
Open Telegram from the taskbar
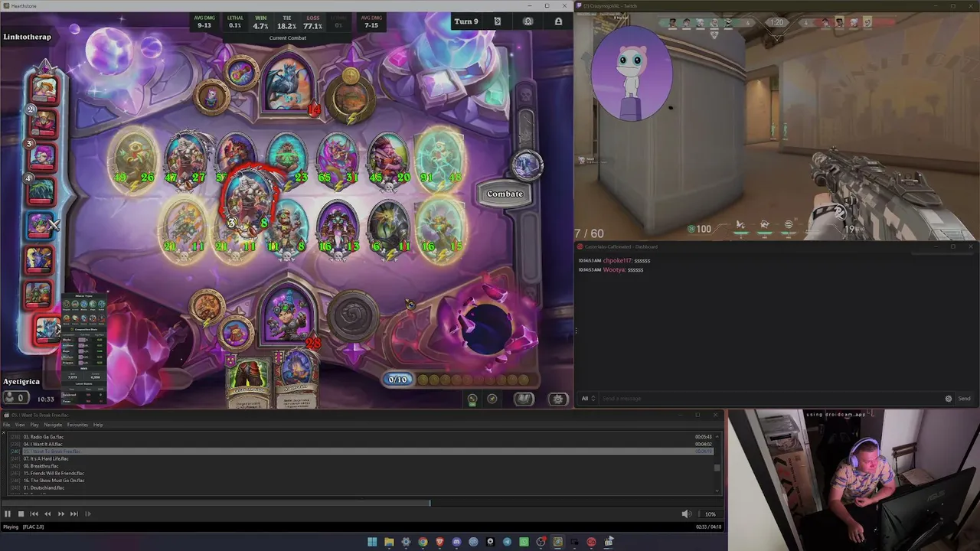(x=507, y=542)
